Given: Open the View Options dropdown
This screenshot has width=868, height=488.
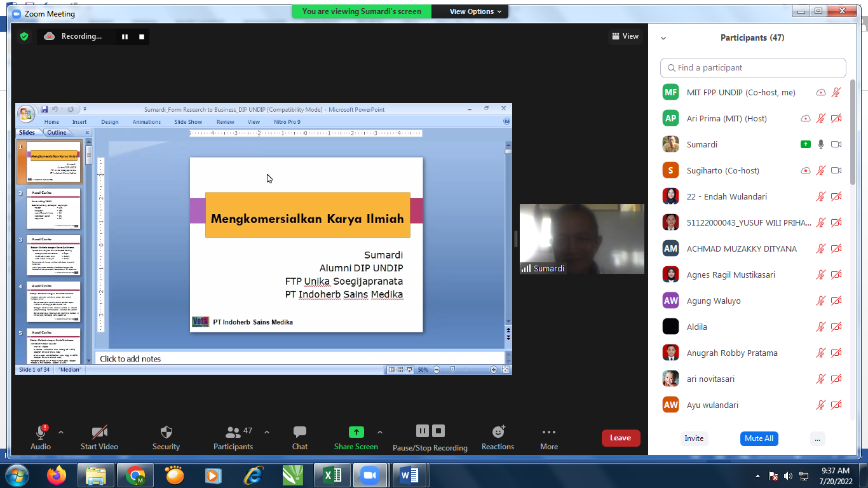Looking at the screenshot, I should (475, 11).
